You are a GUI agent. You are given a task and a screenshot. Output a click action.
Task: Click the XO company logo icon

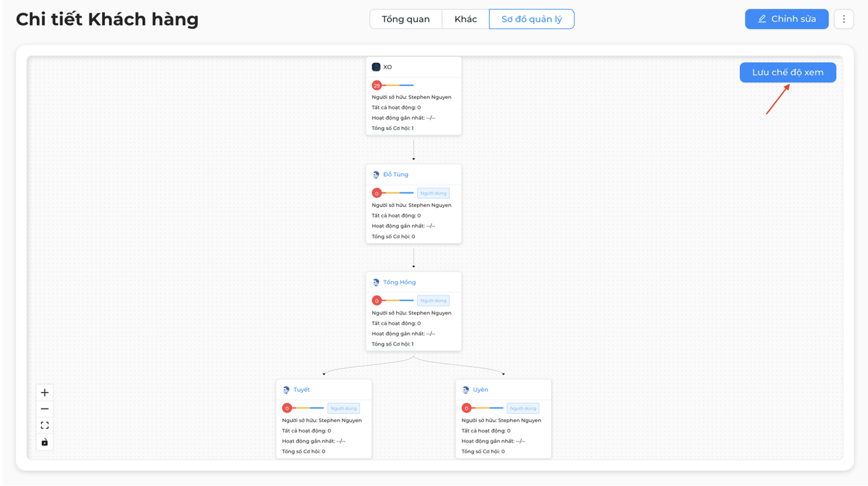pyautogui.click(x=376, y=67)
